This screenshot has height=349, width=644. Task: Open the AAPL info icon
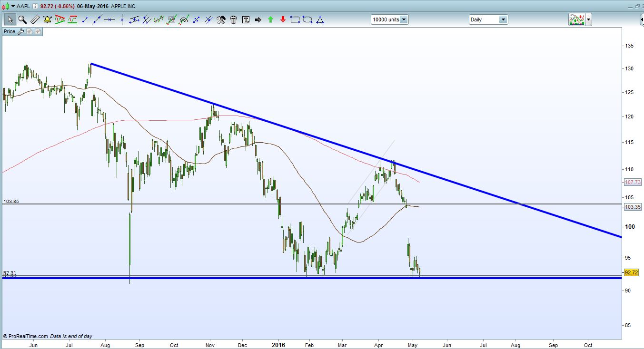pos(35,7)
